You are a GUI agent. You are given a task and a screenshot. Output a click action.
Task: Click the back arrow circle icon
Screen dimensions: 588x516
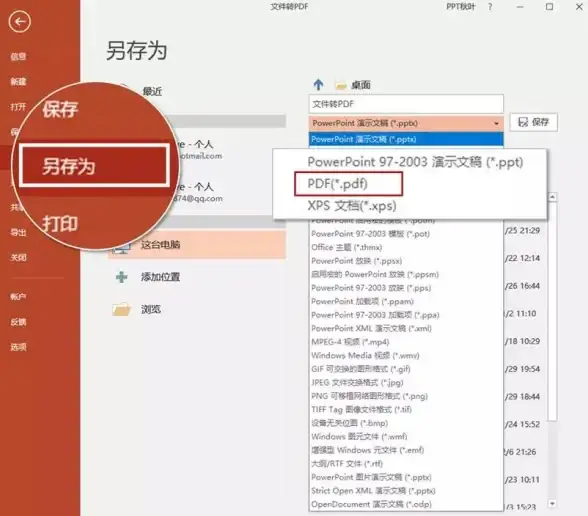click(x=20, y=21)
